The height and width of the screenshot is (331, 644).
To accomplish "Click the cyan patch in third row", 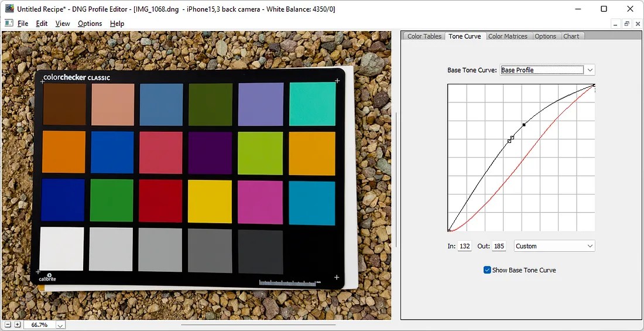I will coord(311,203).
